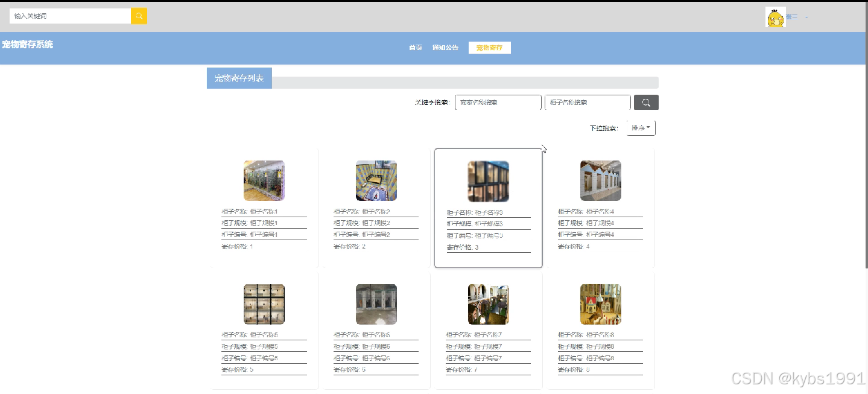Click the text 柜子规模: 柜子规模4
Screen dimensions: 868x394
pyautogui.click(x=586, y=223)
